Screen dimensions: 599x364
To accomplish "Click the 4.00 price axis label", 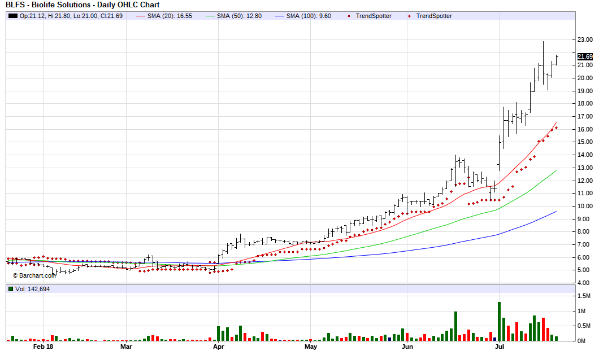I will pos(585,283).
